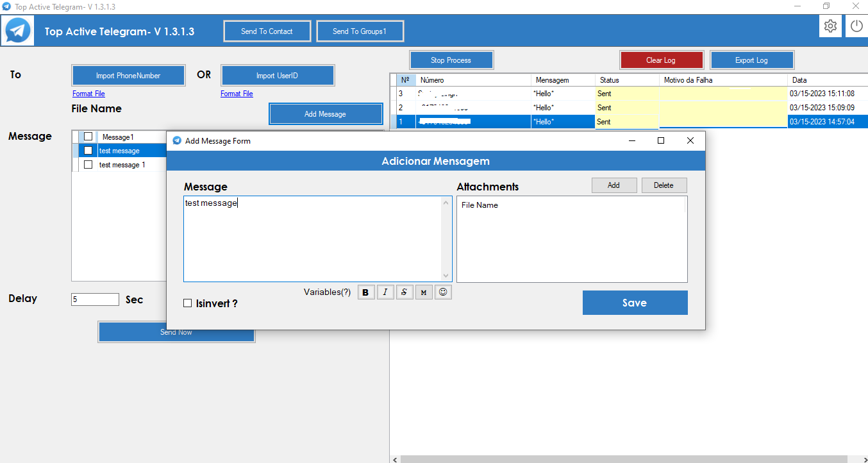Sort log by Nº column header
Image resolution: width=868 pixels, height=463 pixels.
406,80
